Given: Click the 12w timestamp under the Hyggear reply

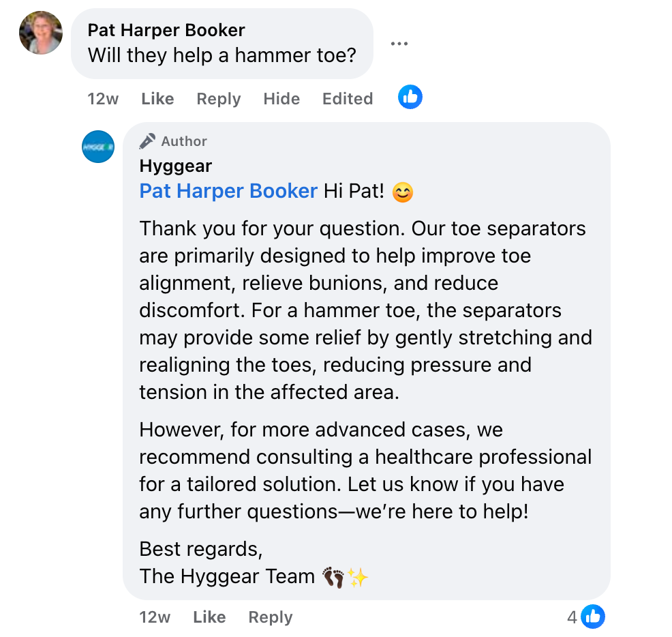Looking at the screenshot, I should (155, 617).
